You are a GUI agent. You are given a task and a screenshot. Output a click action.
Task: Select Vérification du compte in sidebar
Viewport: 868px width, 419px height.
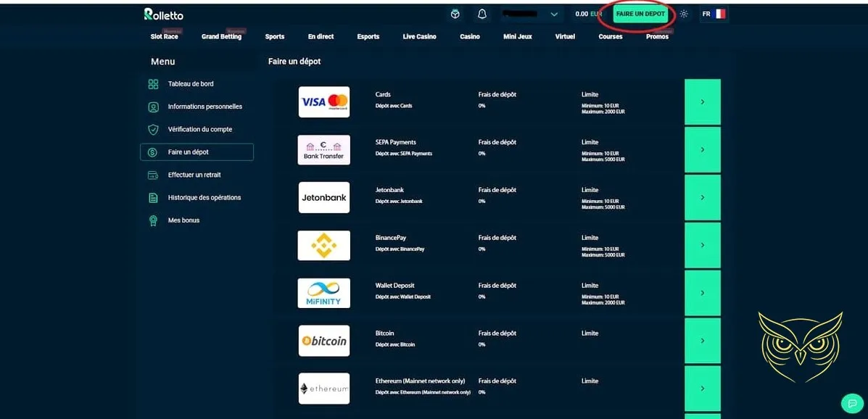199,130
